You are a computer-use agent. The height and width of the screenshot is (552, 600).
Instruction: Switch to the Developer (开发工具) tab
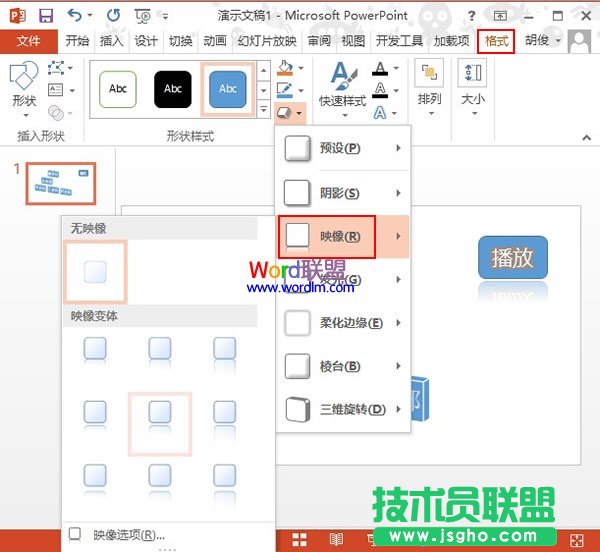pos(399,41)
